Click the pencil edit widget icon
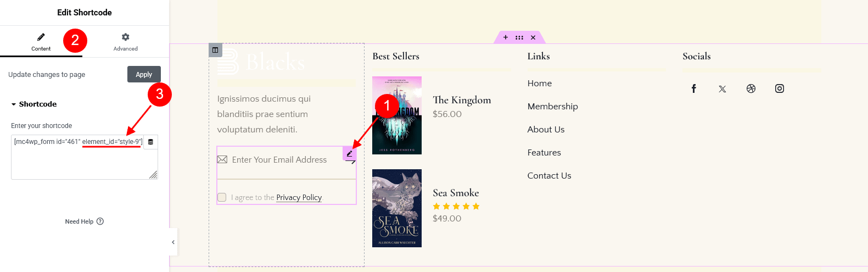The width and height of the screenshot is (868, 272). point(350,153)
